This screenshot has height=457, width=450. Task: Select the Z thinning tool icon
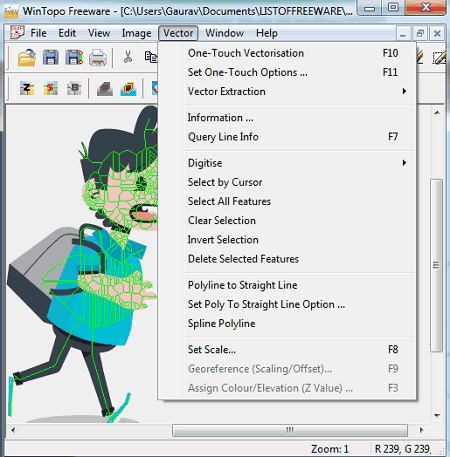(27, 88)
